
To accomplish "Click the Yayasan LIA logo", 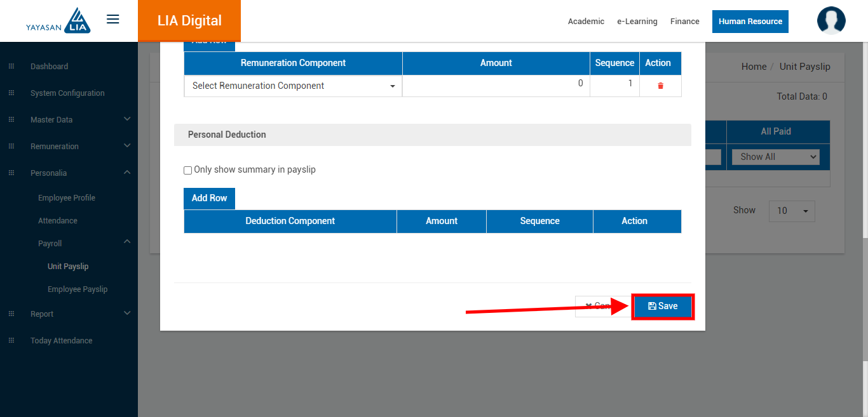I will pyautogui.click(x=58, y=21).
